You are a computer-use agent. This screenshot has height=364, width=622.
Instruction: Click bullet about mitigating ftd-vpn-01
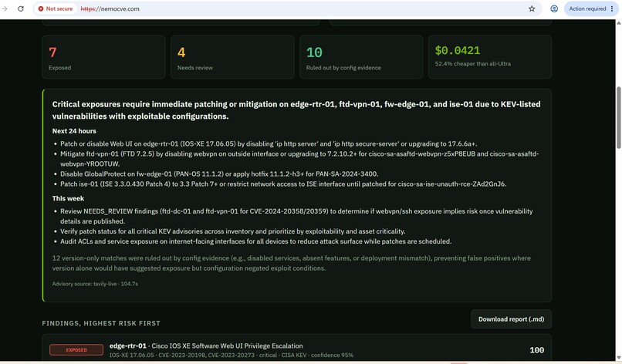pyautogui.click(x=299, y=159)
